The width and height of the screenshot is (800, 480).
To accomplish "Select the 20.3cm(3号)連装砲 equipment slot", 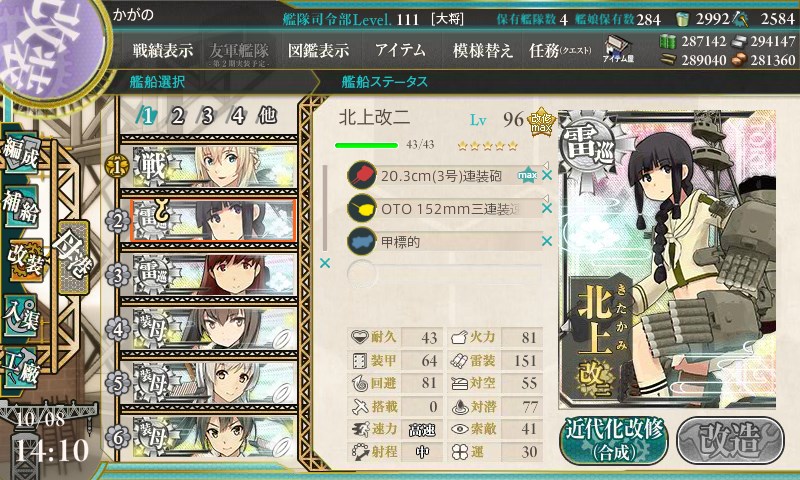I will (443, 176).
